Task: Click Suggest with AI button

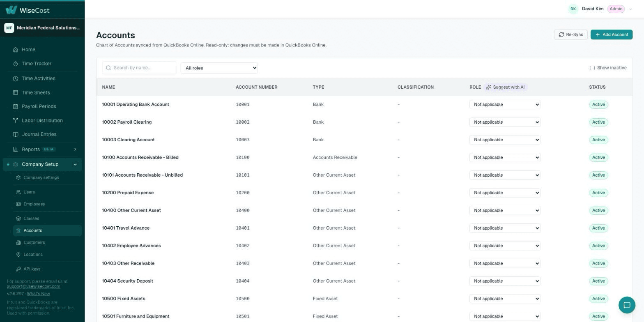Action: pos(505,87)
